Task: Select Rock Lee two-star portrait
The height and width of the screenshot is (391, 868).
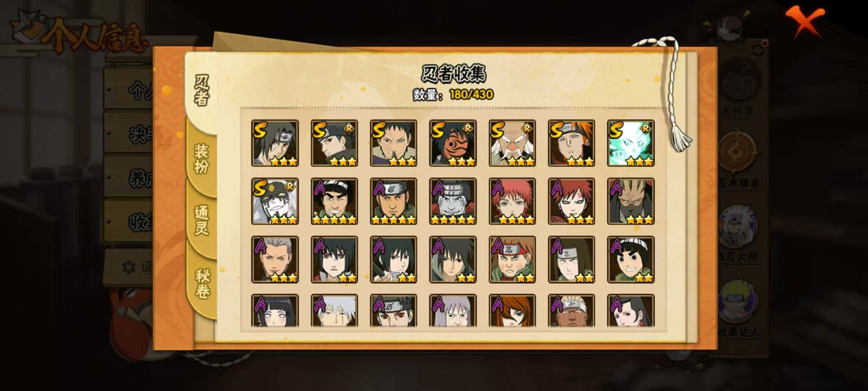Action: [631, 260]
